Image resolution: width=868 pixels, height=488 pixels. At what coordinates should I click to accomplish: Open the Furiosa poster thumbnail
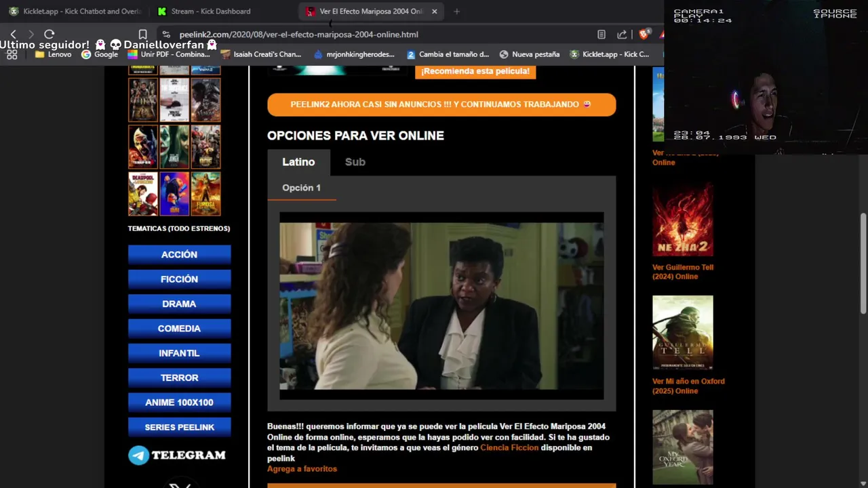tap(205, 194)
